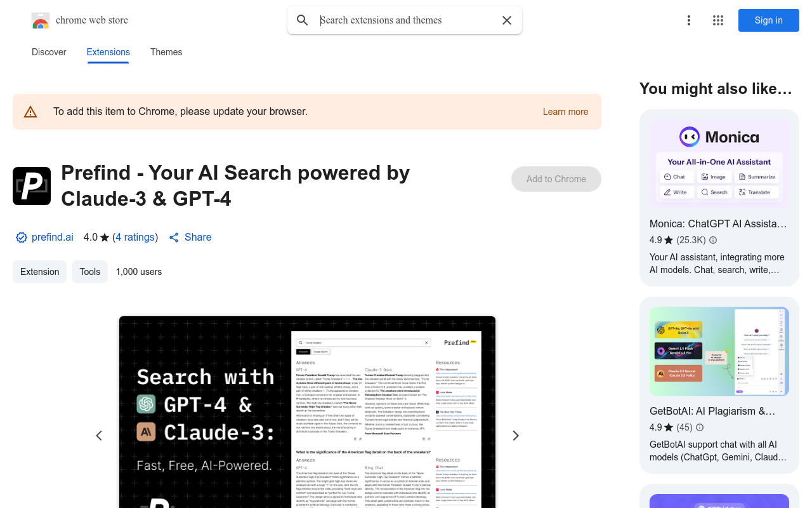Open Monica: ChatGPT AI Assistant title

[x=718, y=224]
